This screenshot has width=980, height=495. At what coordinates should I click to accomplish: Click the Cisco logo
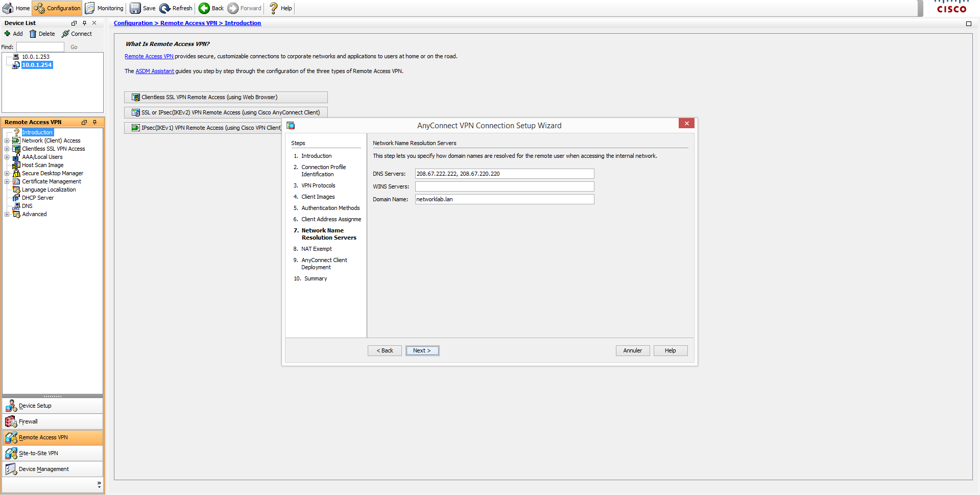[951, 7]
